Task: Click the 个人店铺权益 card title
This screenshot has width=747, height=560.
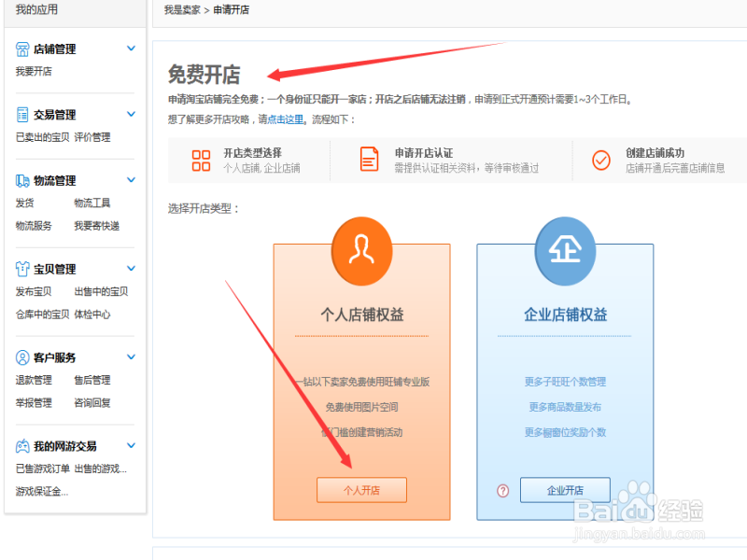Action: (x=362, y=315)
